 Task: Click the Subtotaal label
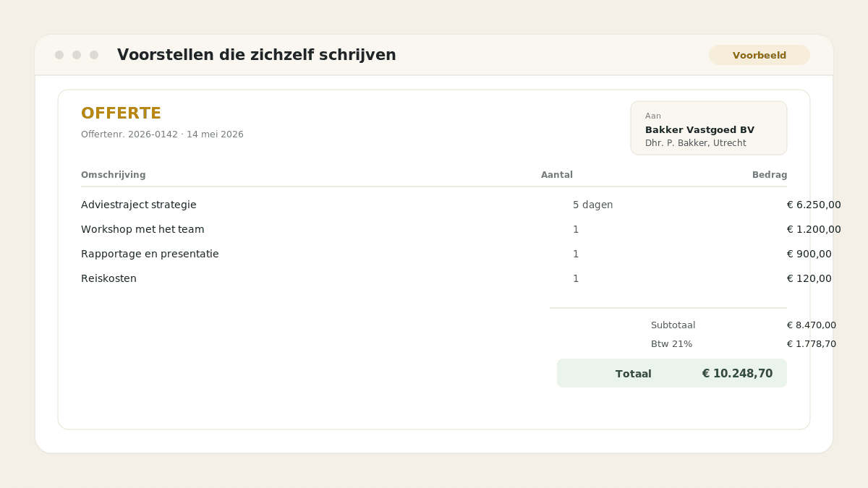click(673, 325)
